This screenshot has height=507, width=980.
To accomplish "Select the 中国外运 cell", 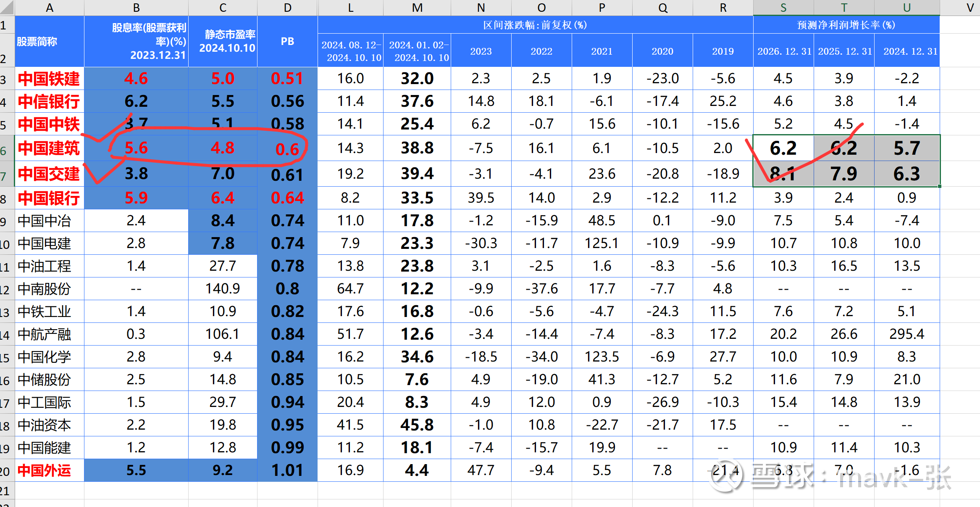I will tap(50, 470).
